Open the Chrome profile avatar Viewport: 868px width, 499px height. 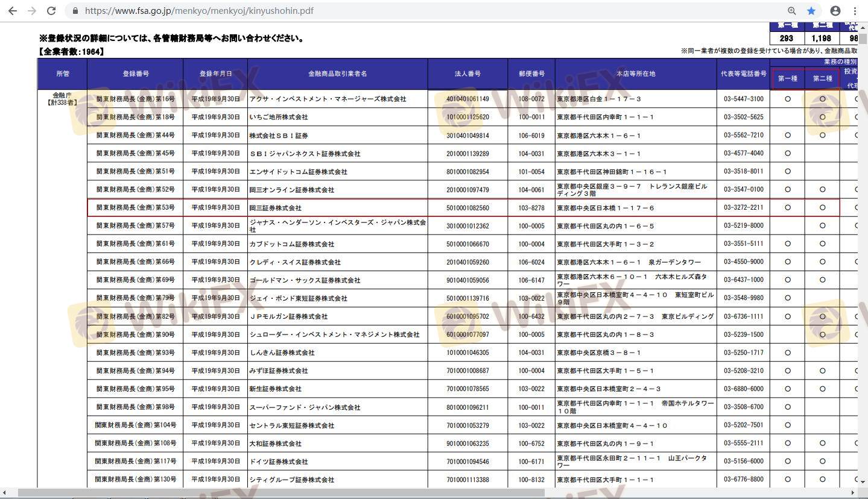tap(835, 11)
